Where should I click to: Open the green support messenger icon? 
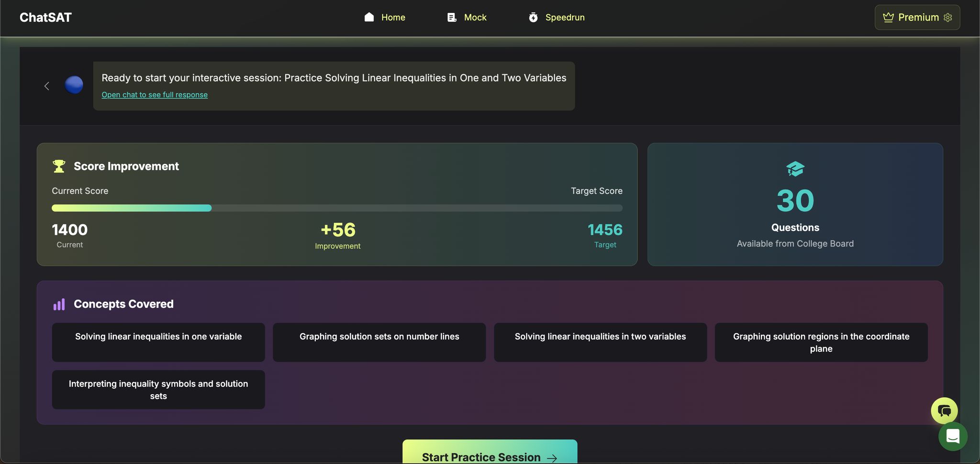coord(953,436)
